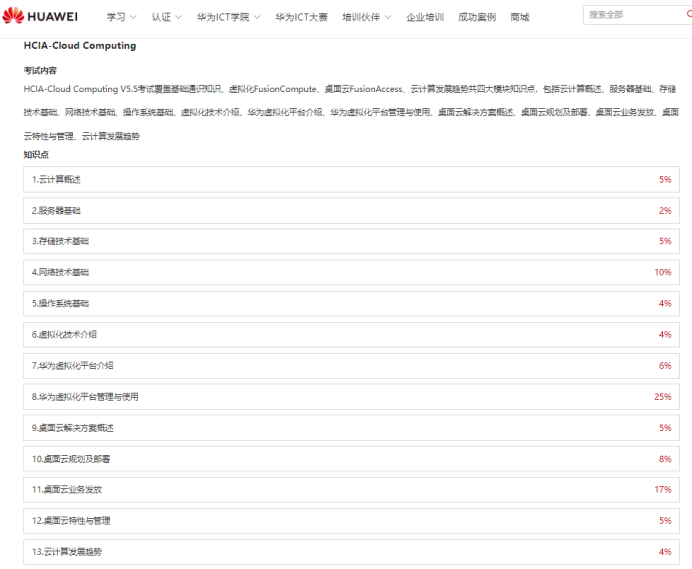The height and width of the screenshot is (569, 692).
Task: Click the search magnifier icon
Action: [x=689, y=14]
